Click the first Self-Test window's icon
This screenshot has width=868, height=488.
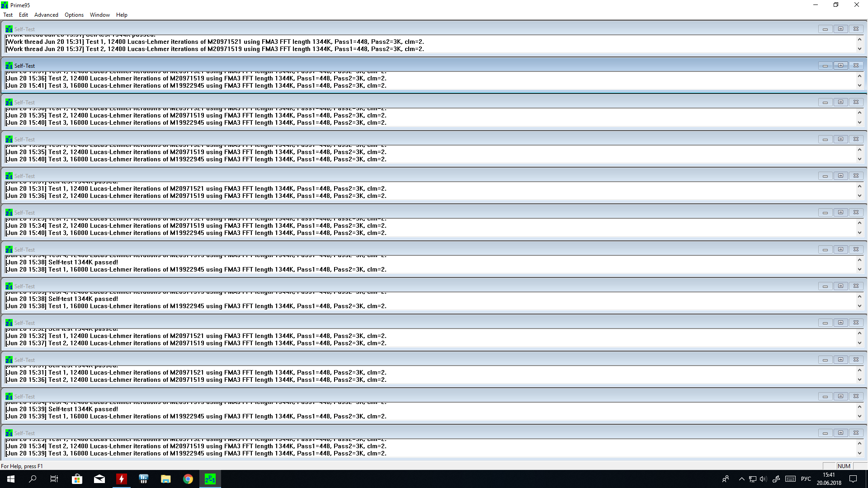(9, 29)
